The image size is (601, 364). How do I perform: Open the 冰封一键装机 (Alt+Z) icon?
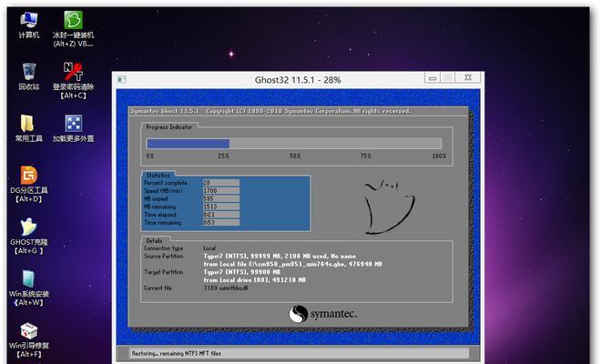click(x=73, y=29)
